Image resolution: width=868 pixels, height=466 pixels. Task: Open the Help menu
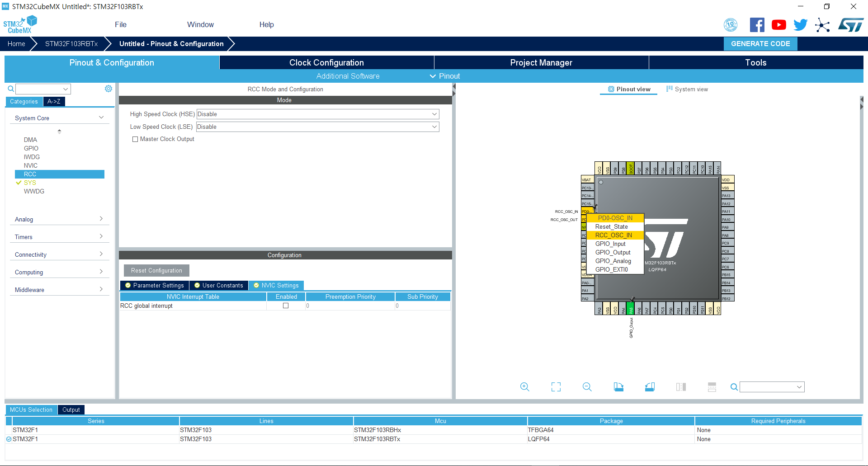(267, 24)
